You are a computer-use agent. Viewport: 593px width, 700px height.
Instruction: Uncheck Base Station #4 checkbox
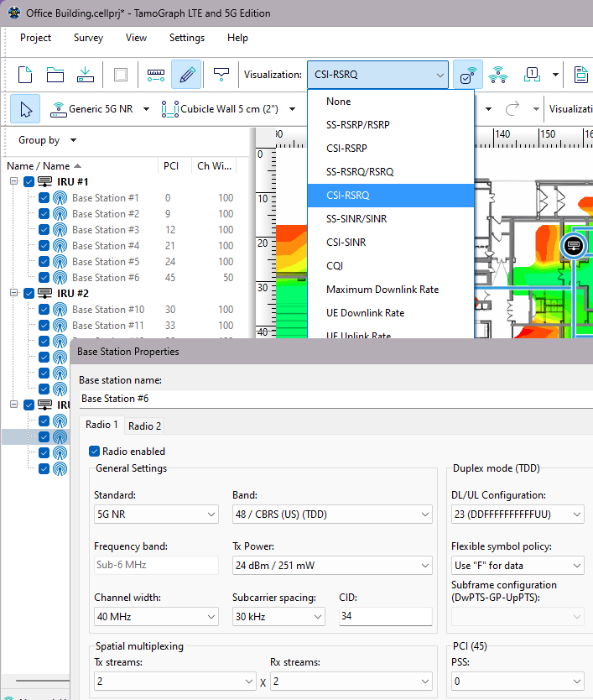tap(44, 246)
